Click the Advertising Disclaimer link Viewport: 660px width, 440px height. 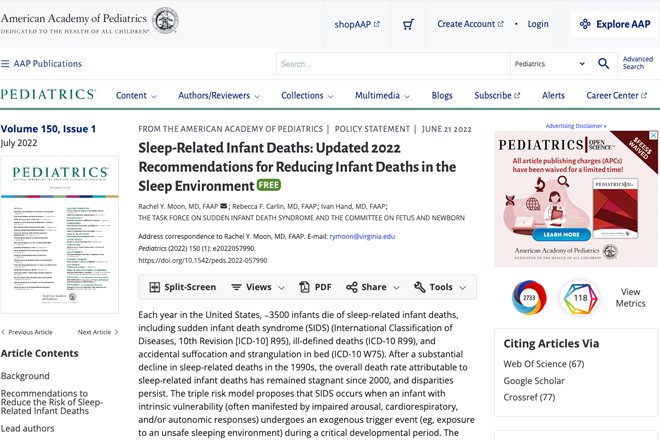(x=576, y=126)
